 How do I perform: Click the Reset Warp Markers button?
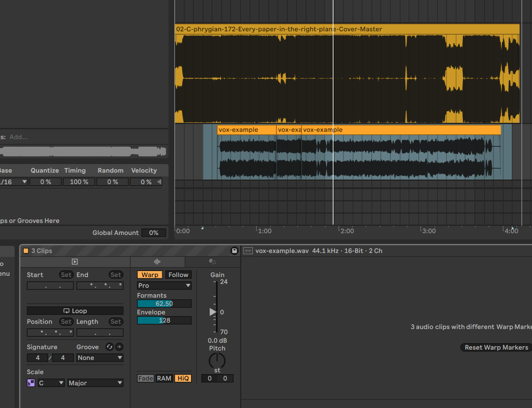(496, 347)
